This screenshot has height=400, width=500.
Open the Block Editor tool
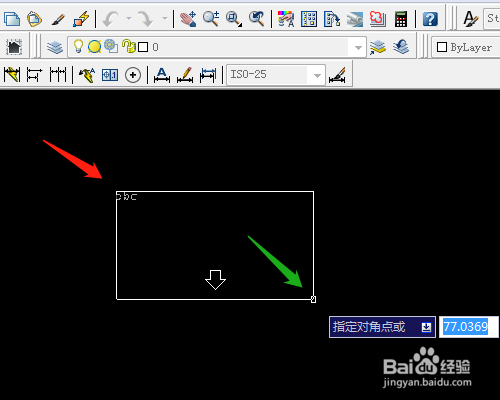(x=81, y=19)
